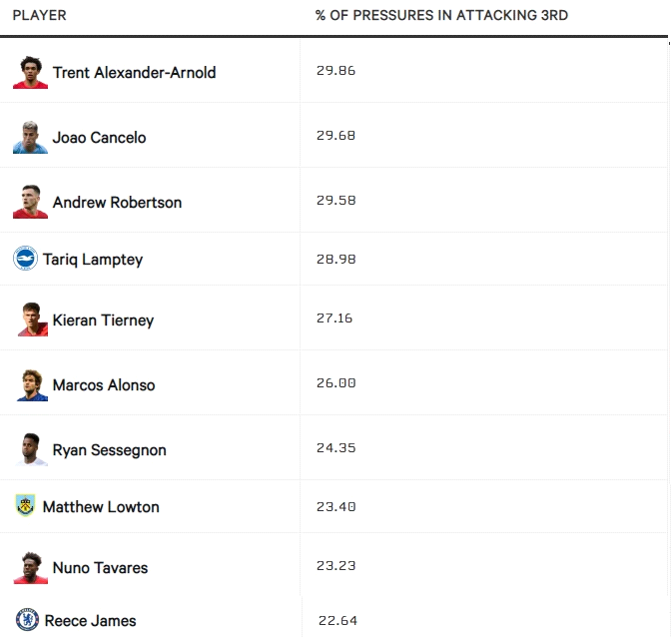Click Ryan Sessegnon's player photo
This screenshot has height=637, width=672.
click(32, 449)
